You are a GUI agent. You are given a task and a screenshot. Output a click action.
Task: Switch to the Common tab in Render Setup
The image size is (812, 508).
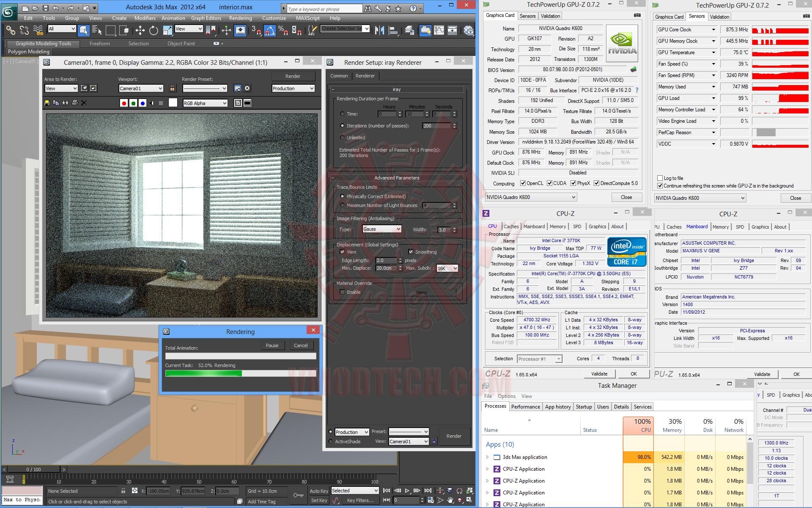click(339, 76)
